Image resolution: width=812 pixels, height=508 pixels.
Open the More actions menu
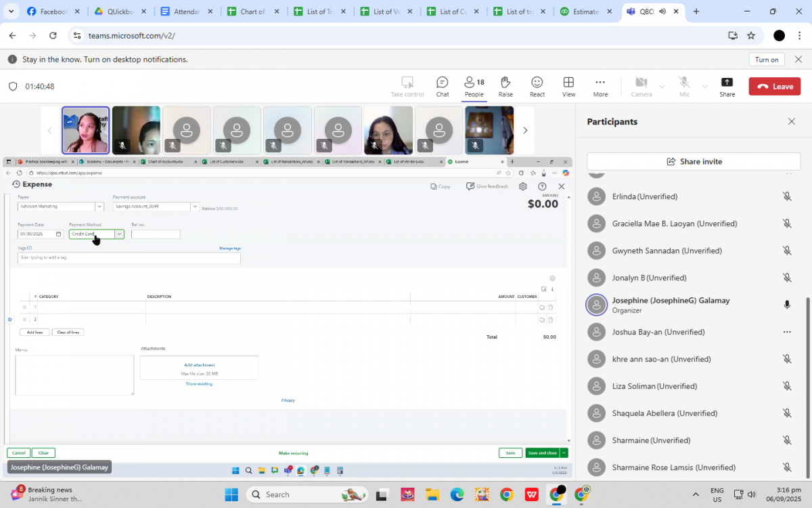click(600, 87)
